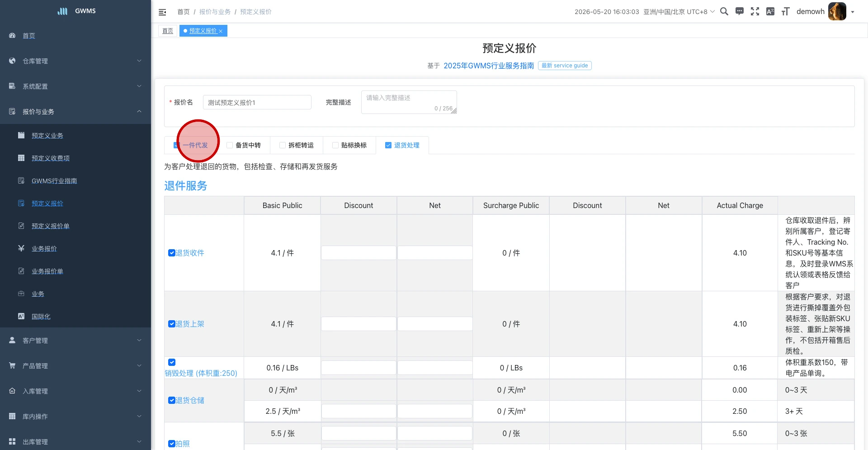Click demowh avatar thumbnail

pyautogui.click(x=837, y=11)
